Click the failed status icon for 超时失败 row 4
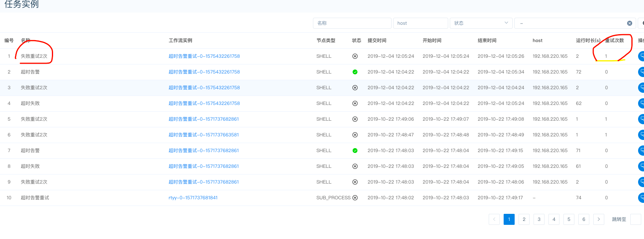The height and width of the screenshot is (239, 644). point(355,103)
